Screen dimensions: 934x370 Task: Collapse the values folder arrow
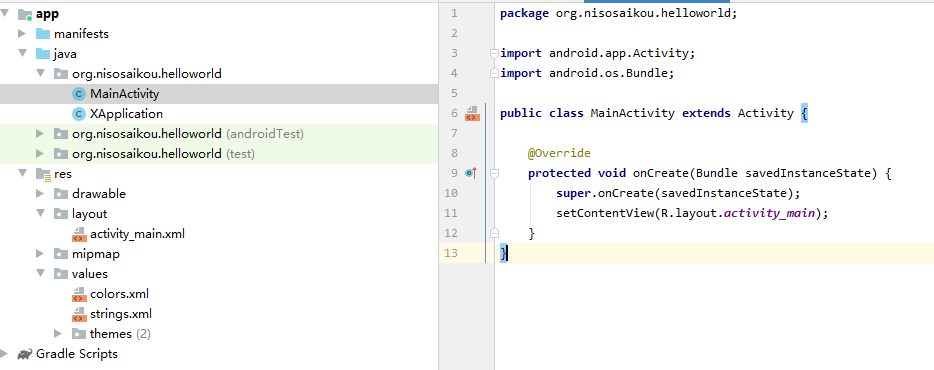point(41,273)
